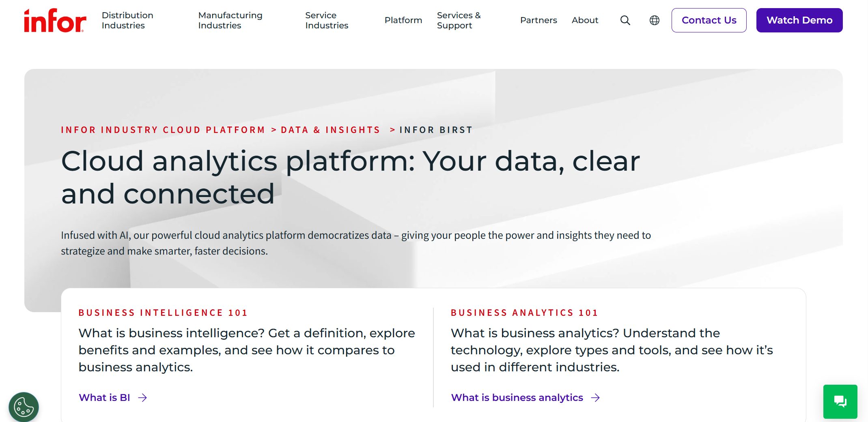This screenshot has width=868, height=422.
Task: Open the What is BI link
Action: tap(104, 398)
